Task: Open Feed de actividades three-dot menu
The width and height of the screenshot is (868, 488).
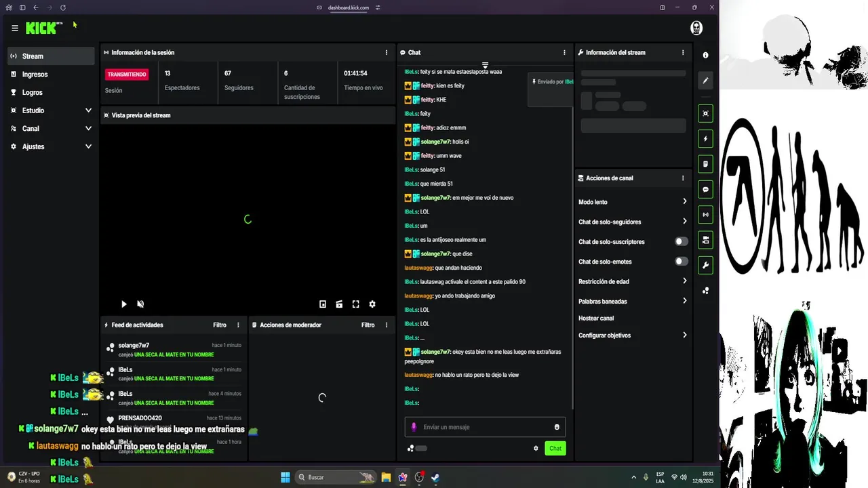Action: click(x=238, y=325)
